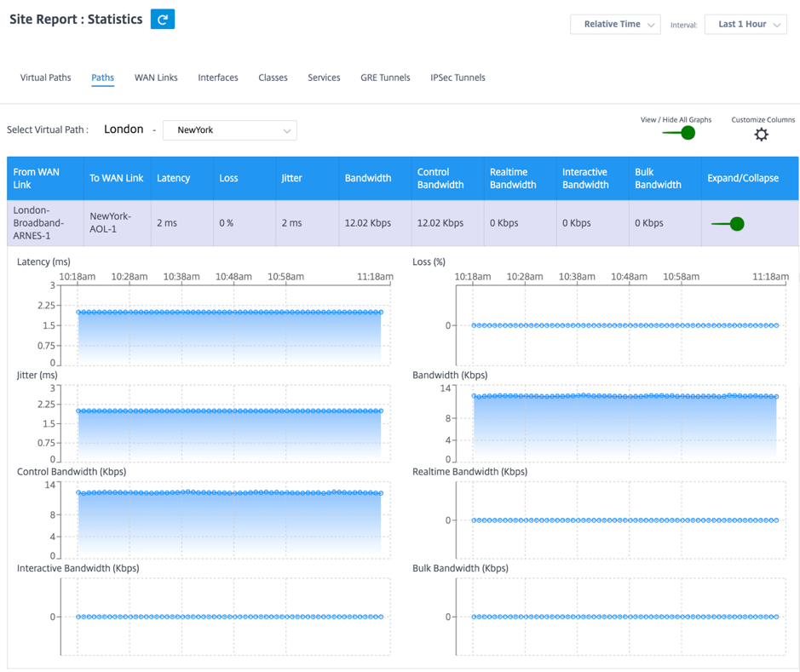Viewport: 800px width, 672px height.
Task: Click the Control Bandwidth (Kbps) graph title
Action: tap(72, 472)
